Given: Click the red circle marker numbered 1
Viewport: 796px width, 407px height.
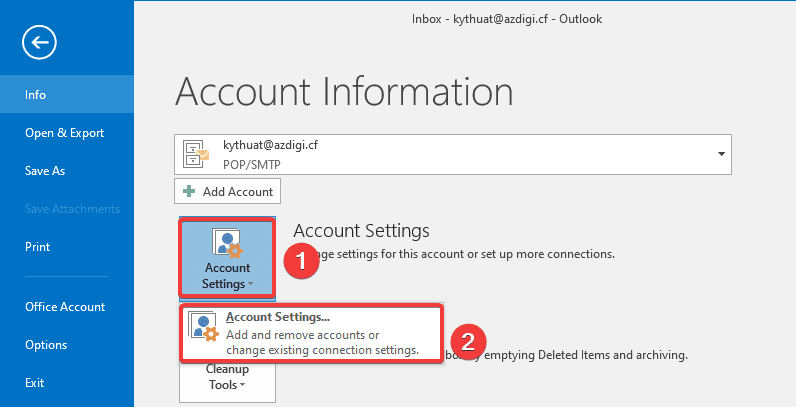Looking at the screenshot, I should pyautogui.click(x=294, y=264).
